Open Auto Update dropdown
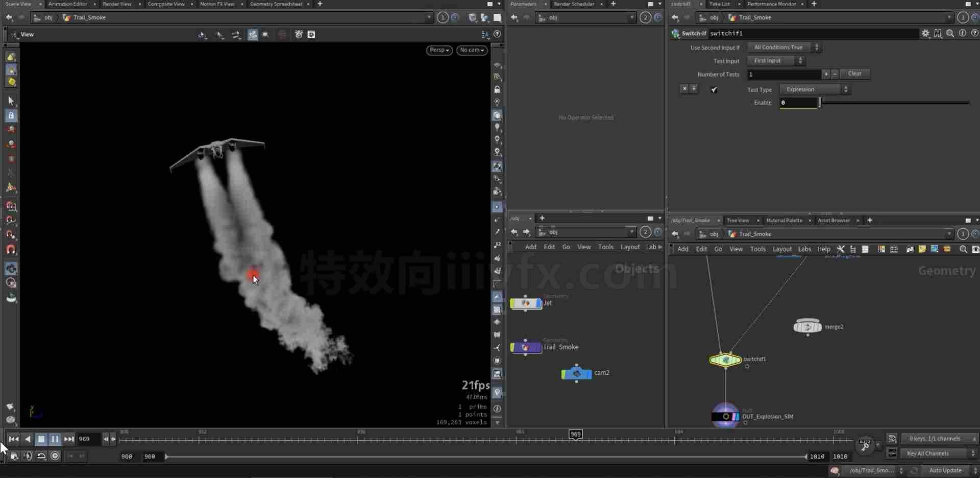Viewport: 980px width, 478px height. click(949, 470)
